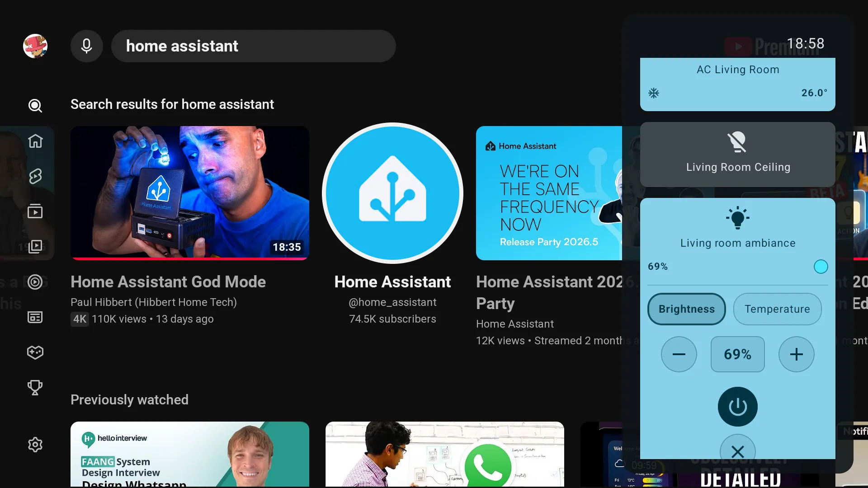Click the AC snowflake cooling mode icon
The image size is (868, 488).
pyautogui.click(x=654, y=93)
